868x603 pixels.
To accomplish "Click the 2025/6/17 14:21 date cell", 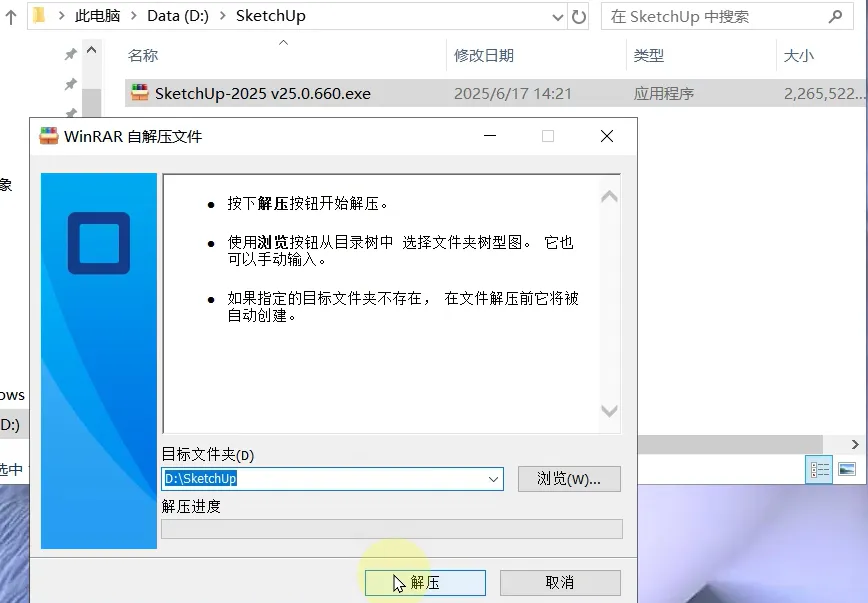I will (513, 94).
